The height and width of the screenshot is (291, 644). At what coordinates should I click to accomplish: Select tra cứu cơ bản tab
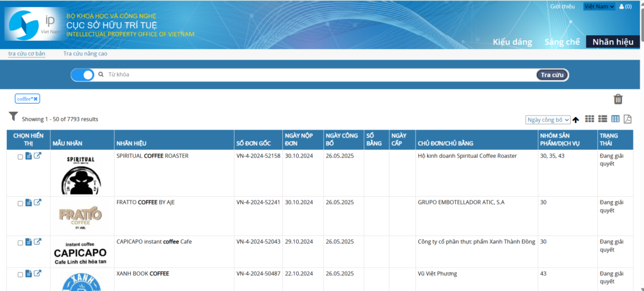pyautogui.click(x=26, y=54)
